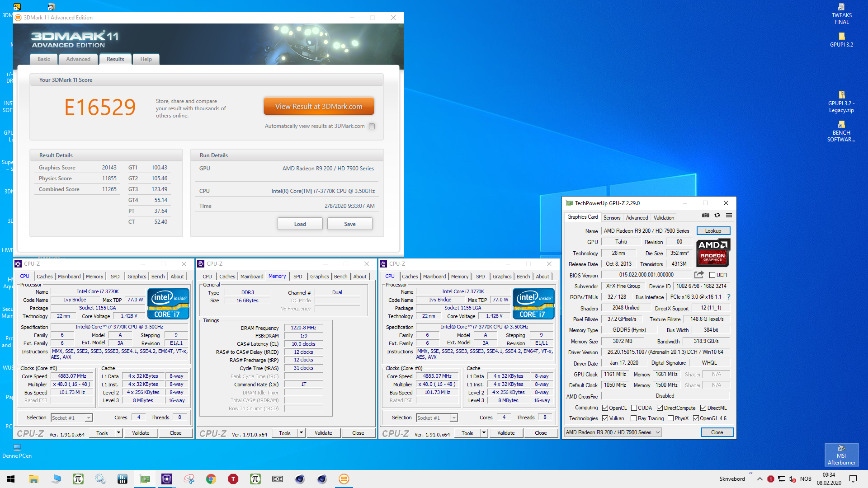Toggle the CUDA checkbox
The image size is (868, 488).
[634, 408]
